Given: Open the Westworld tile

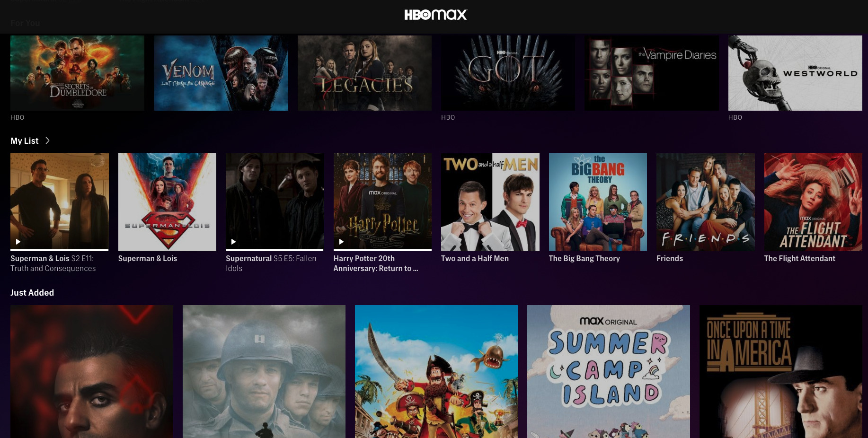Looking at the screenshot, I should coord(795,73).
